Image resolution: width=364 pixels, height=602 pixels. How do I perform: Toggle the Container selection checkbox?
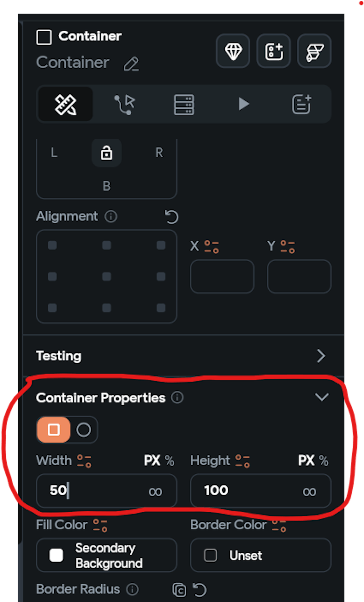(x=44, y=36)
